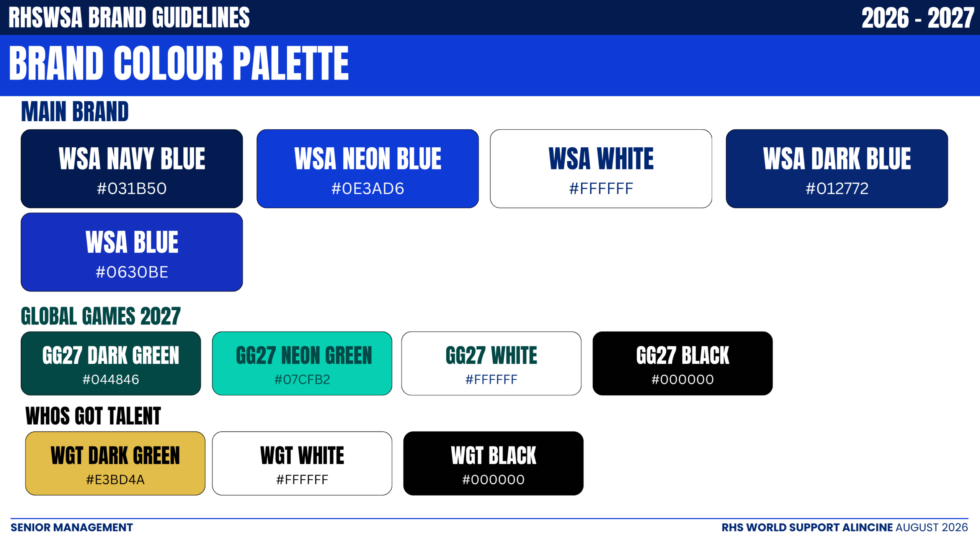Click the GG27 Dark Green swatch
The image size is (980, 551).
click(x=111, y=364)
